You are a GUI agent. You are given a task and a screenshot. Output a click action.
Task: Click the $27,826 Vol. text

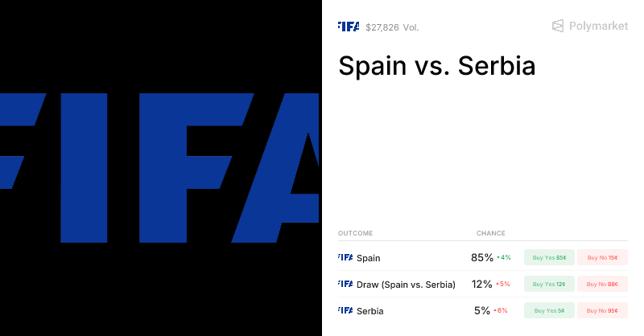click(x=392, y=27)
